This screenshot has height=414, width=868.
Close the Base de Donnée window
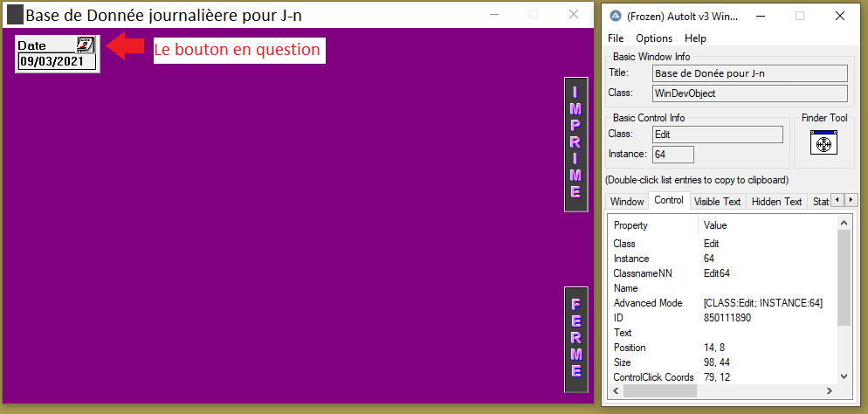coord(573,15)
